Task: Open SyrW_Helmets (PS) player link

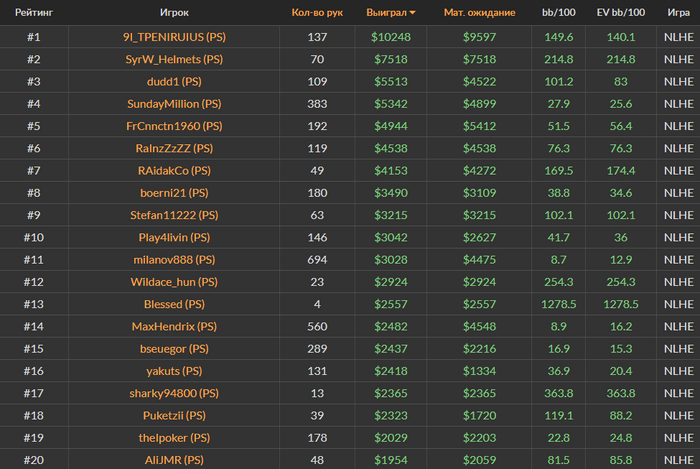Action: [174, 59]
